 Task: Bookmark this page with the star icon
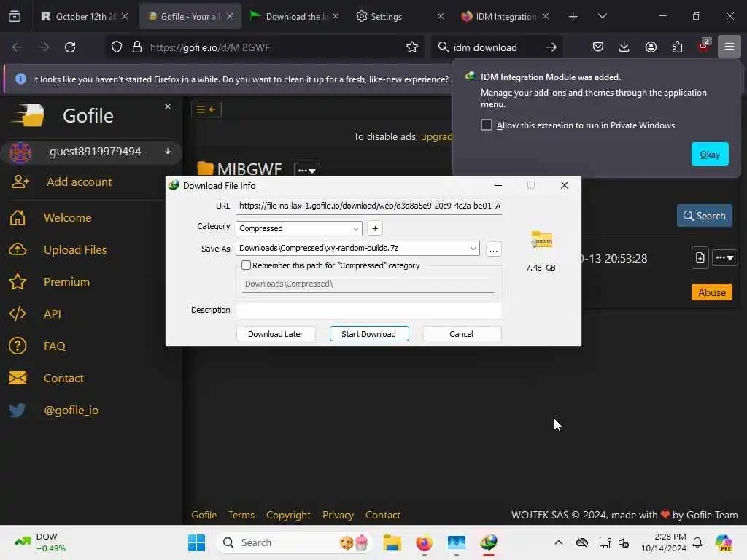pyautogui.click(x=412, y=47)
